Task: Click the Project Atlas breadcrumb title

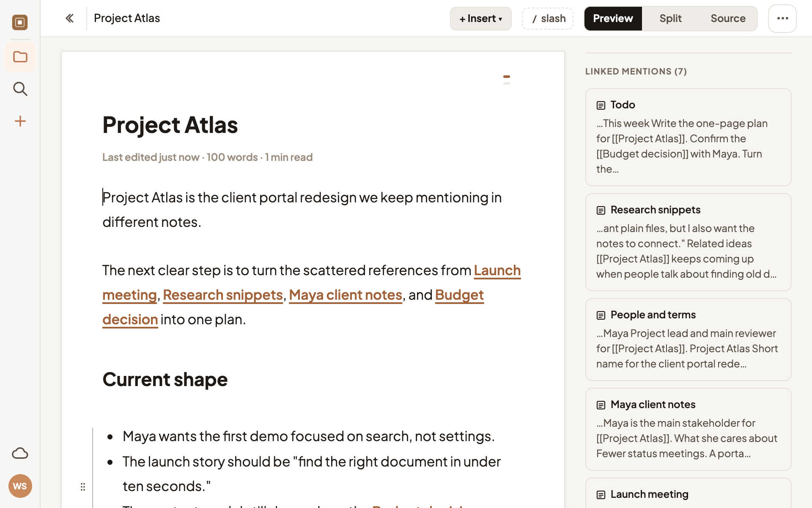Action: (127, 18)
